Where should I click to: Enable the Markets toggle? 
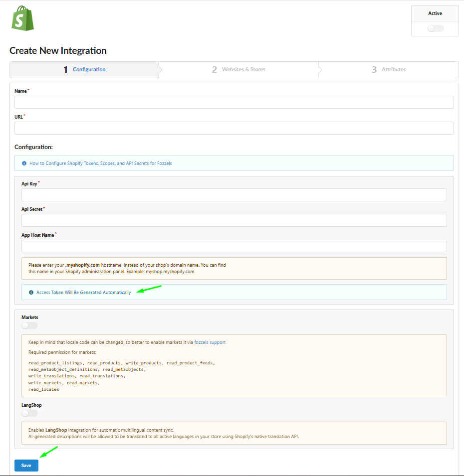tap(30, 325)
